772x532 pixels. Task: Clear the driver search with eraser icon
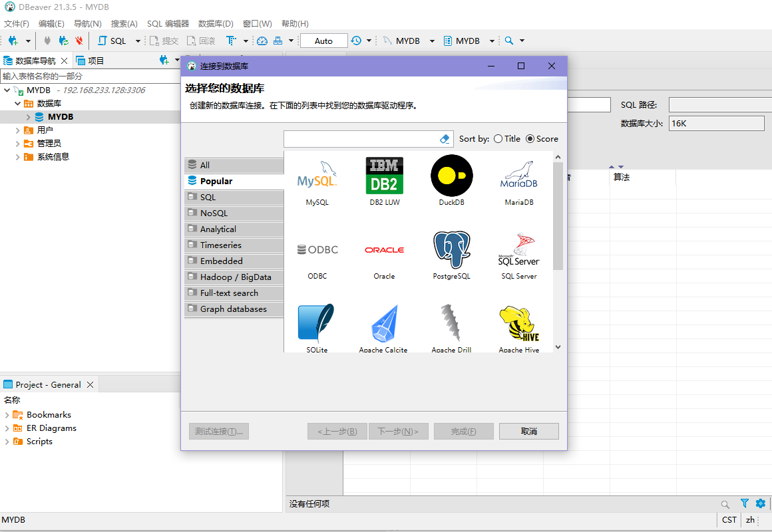click(444, 139)
